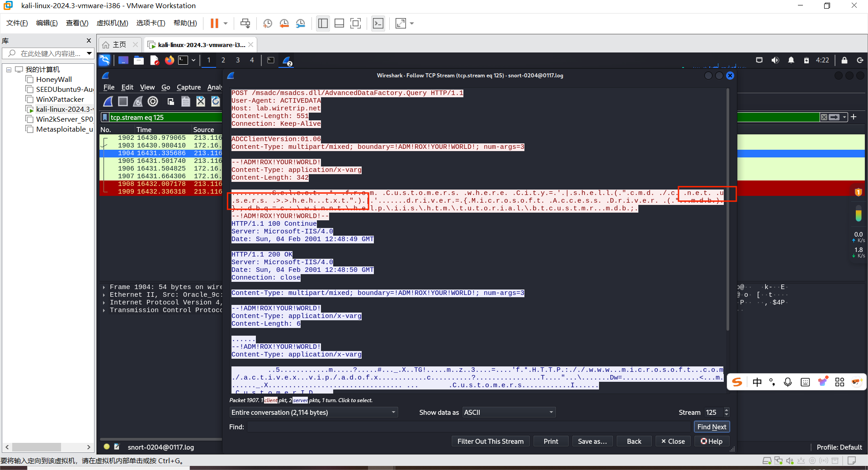Viewport: 868px width, 470px height.
Task: Click the Wireshark stop capture square icon
Action: point(123,102)
